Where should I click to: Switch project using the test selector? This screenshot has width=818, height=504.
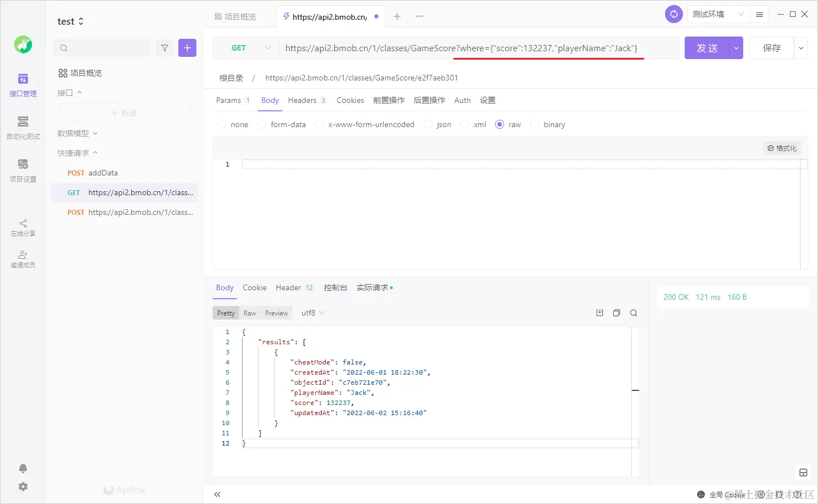[x=71, y=21]
